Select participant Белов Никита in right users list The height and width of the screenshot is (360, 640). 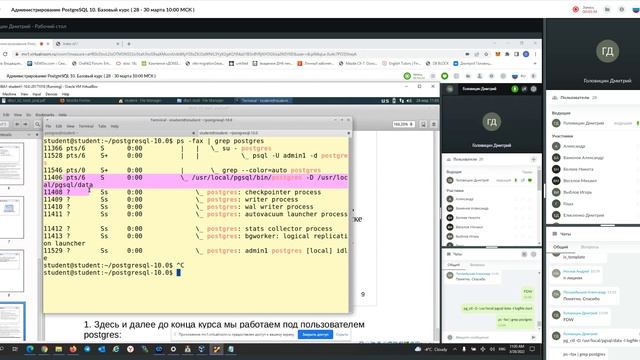pos(578,169)
